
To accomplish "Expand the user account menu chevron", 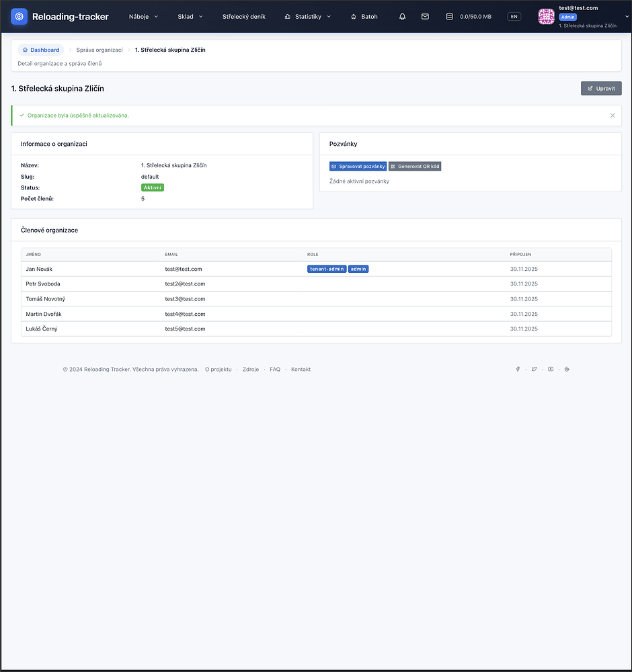I will 627,17.
